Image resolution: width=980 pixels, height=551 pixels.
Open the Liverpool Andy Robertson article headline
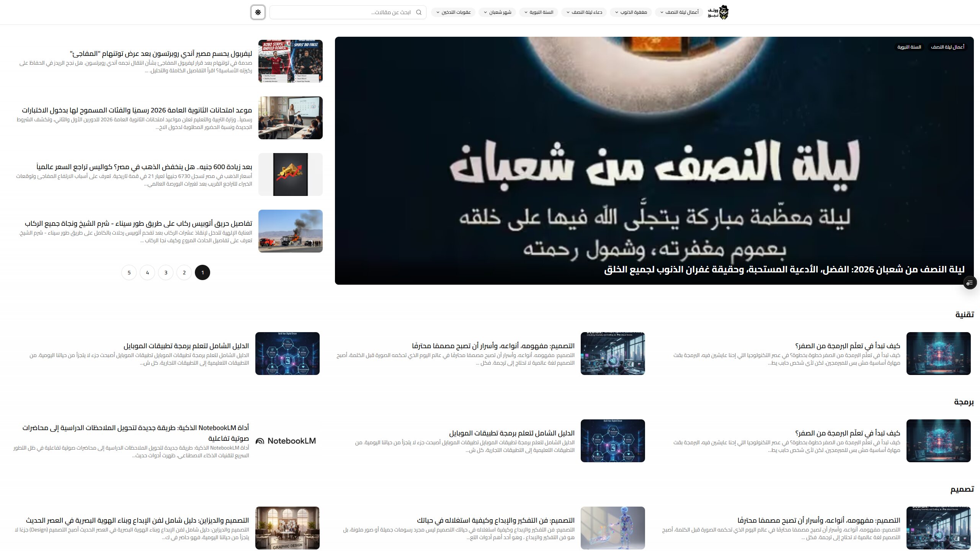tap(161, 54)
